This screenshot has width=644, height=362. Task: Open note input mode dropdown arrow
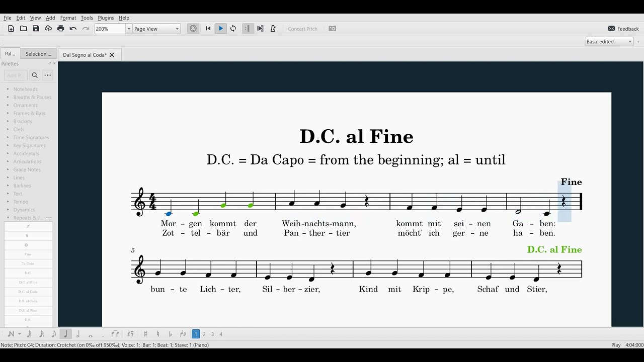click(x=20, y=334)
